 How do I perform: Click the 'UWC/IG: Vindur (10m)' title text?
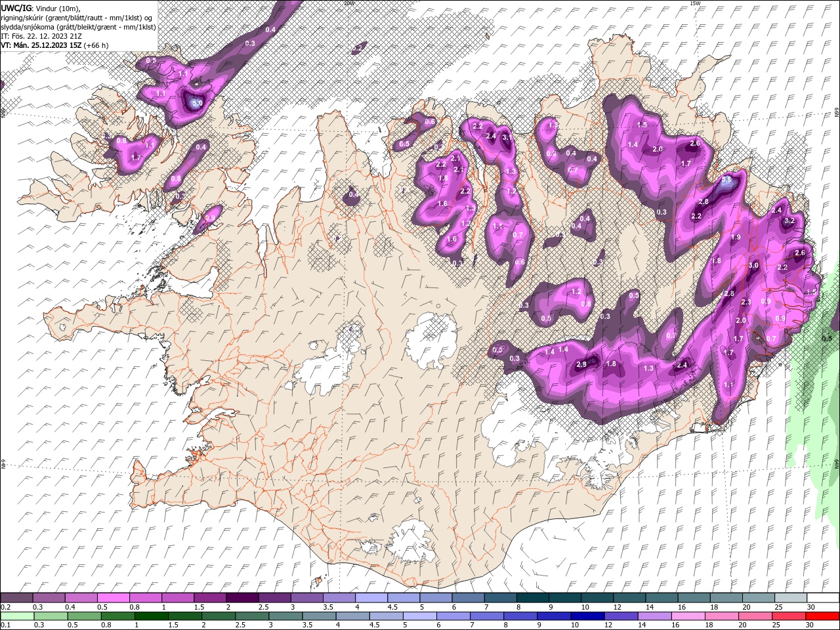coord(41,7)
